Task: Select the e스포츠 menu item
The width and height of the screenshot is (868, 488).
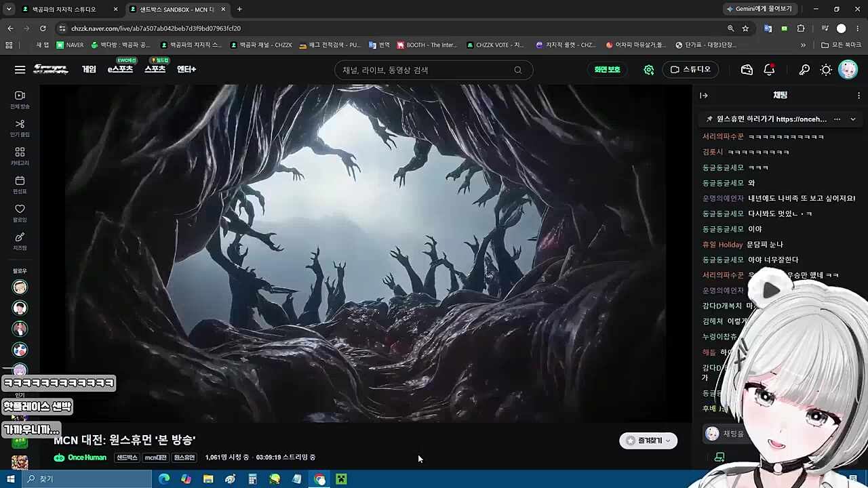Action: click(120, 70)
